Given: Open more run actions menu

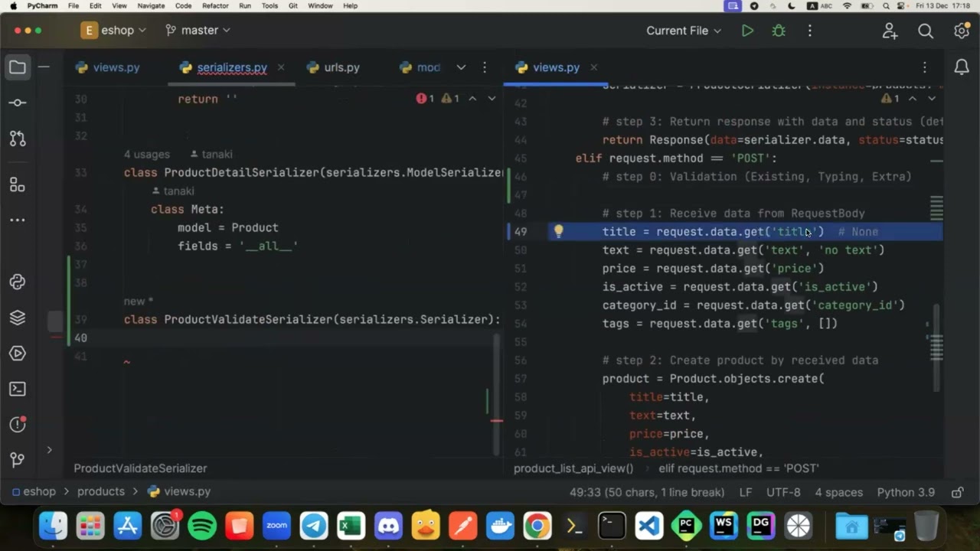Looking at the screenshot, I should pyautogui.click(x=809, y=31).
